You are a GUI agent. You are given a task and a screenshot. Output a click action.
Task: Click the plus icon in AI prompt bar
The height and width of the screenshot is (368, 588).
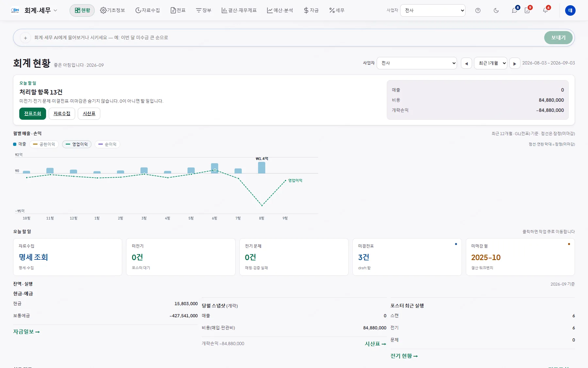point(25,38)
